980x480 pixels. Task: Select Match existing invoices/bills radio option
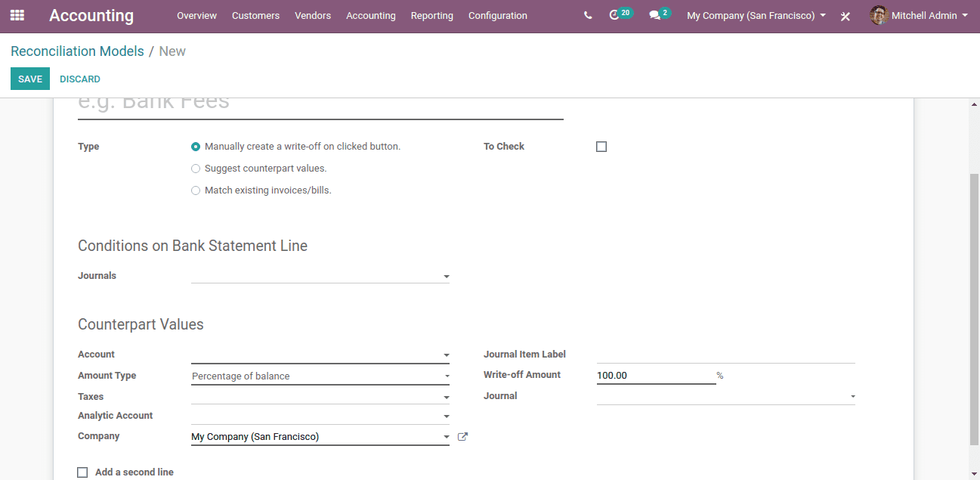point(196,190)
